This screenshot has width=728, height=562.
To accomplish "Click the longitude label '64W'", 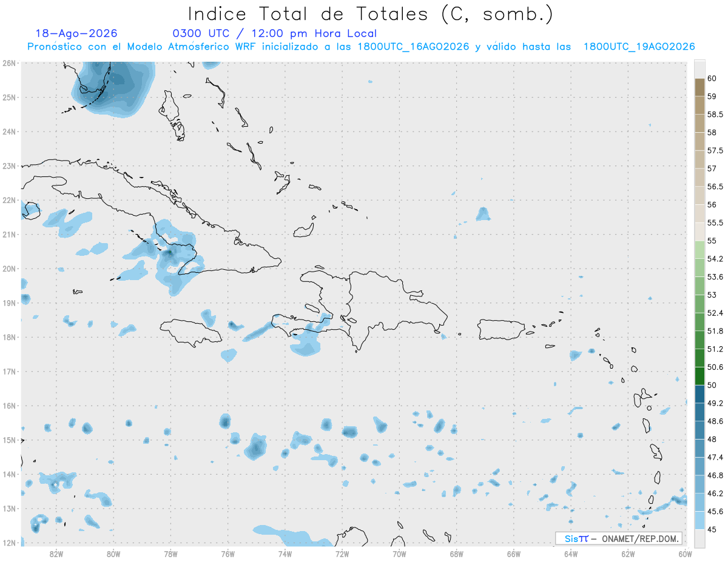I will click(571, 554).
